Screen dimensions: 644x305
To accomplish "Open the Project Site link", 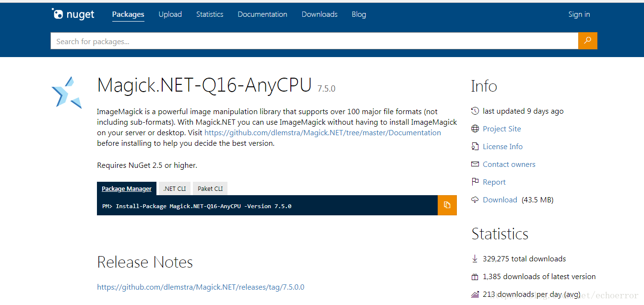I will click(501, 129).
